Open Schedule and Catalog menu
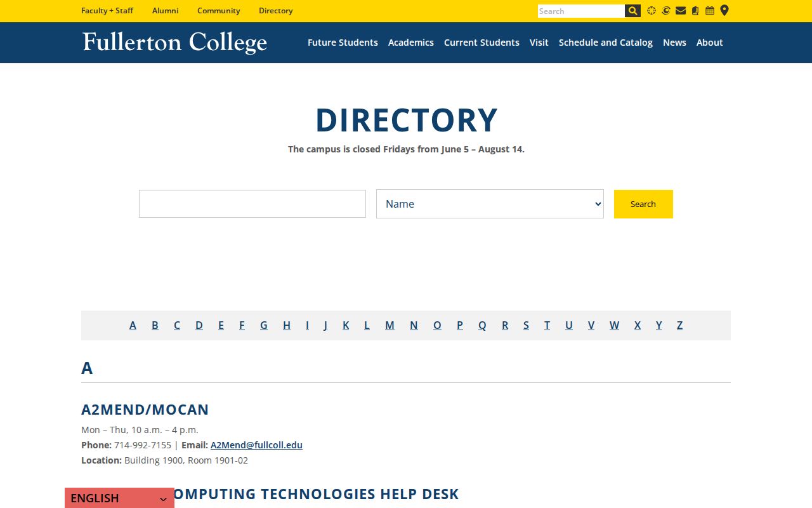The width and height of the screenshot is (812, 508). pyautogui.click(x=606, y=43)
